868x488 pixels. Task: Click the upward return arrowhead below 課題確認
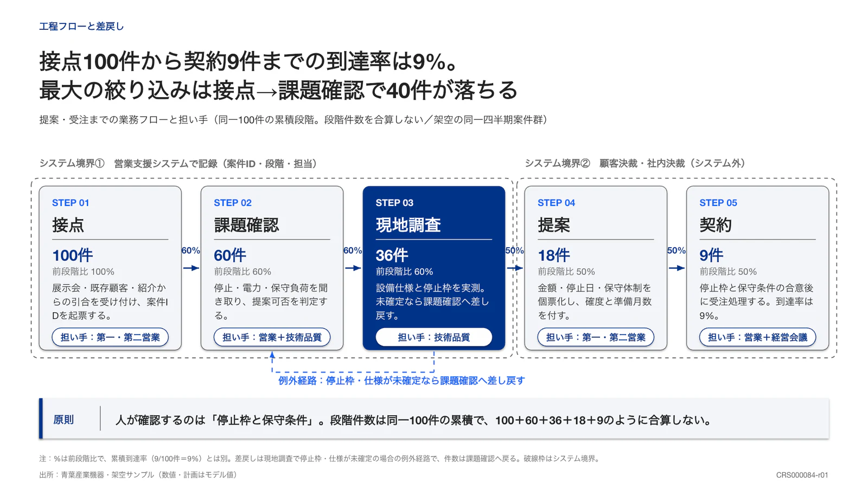tap(272, 355)
